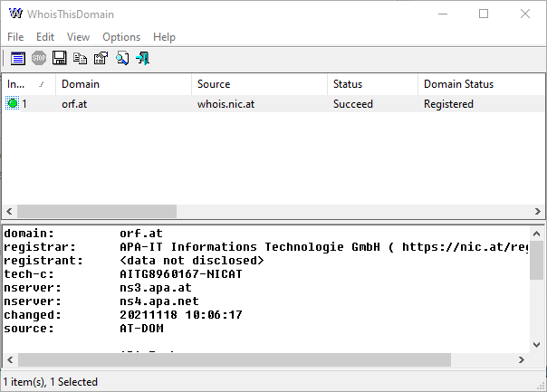Click right arrow of whois text horizontal scrollbar
Screen dimensions: 547x392
pyautogui.click(x=521, y=359)
